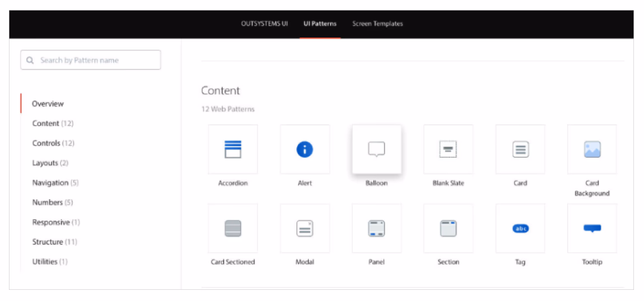The image size is (644, 301).
Task: Click the Tooltip pattern icon
Action: [x=592, y=228]
